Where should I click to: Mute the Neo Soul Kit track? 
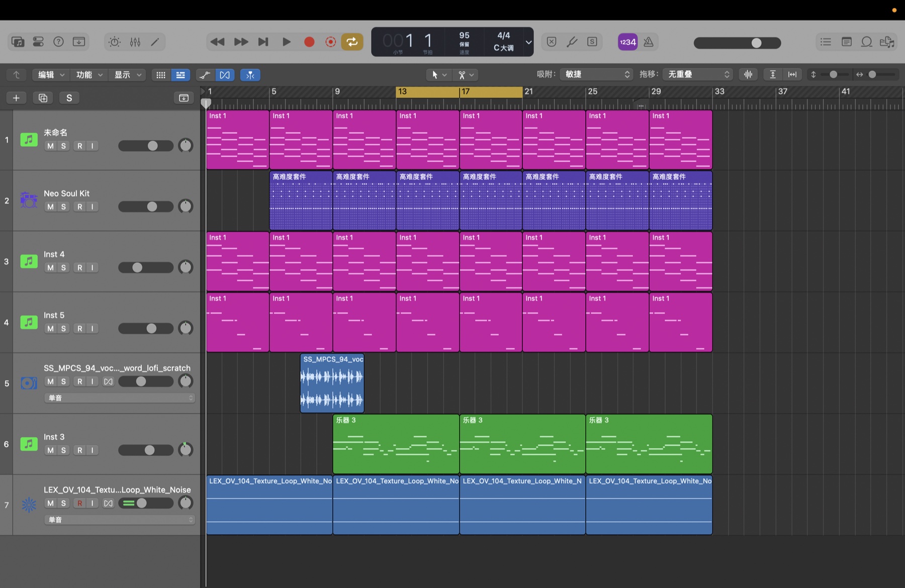[x=50, y=207]
